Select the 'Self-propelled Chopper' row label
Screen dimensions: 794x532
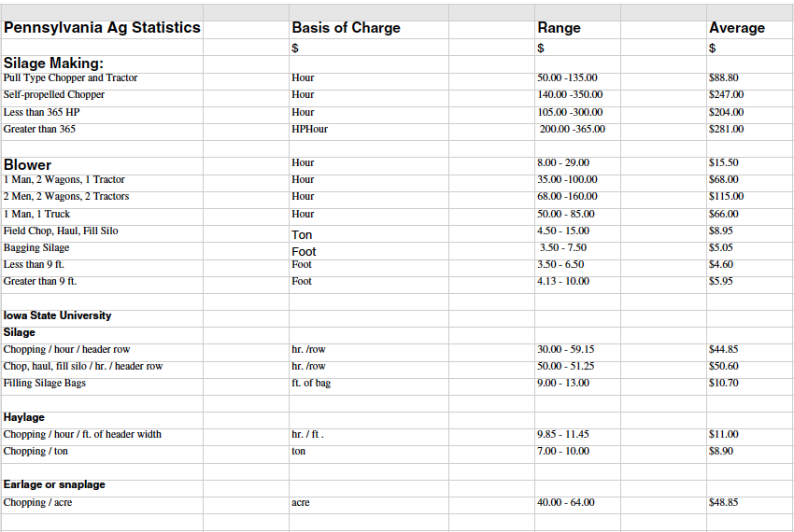pos(54,95)
